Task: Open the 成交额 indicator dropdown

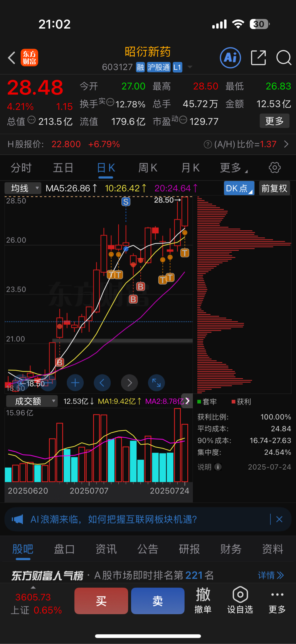Action: (32, 401)
